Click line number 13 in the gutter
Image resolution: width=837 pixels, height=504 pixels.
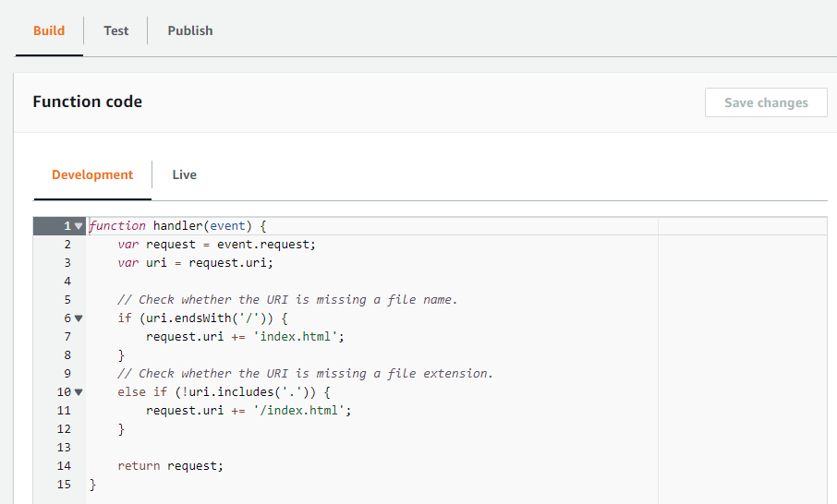click(x=64, y=448)
